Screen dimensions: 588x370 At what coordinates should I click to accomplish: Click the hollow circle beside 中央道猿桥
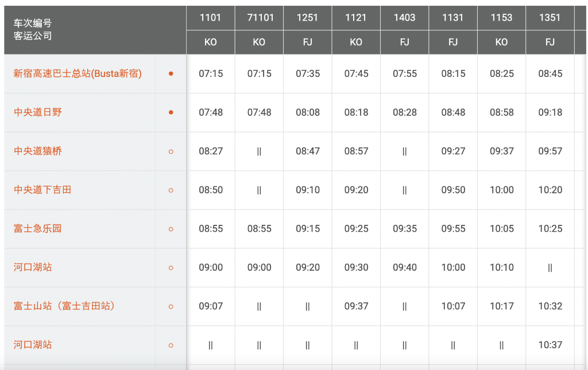(171, 151)
